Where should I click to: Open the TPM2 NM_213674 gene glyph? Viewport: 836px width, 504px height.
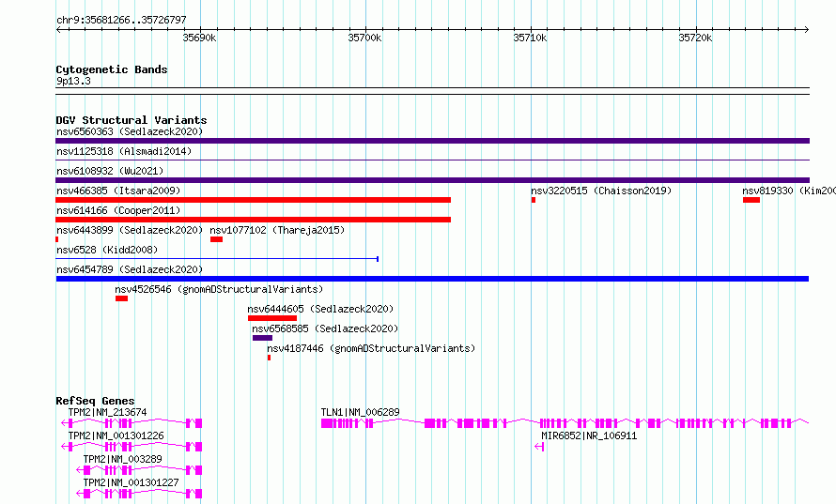(x=132, y=423)
